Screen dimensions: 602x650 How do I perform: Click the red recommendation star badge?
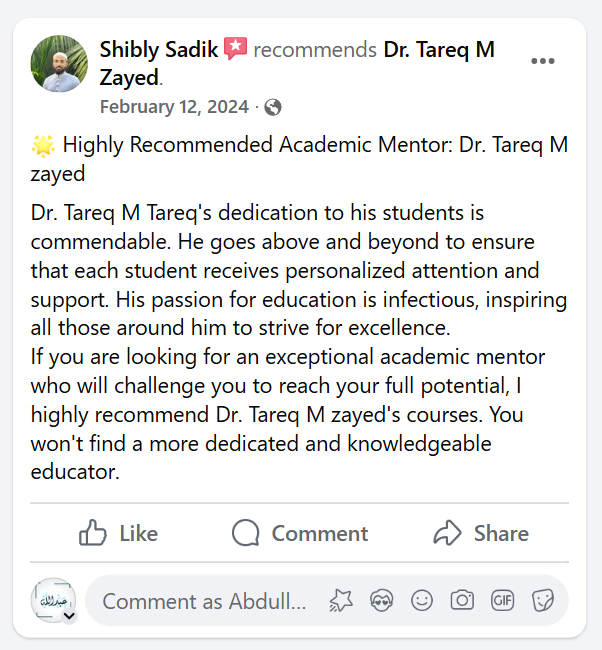(235, 49)
